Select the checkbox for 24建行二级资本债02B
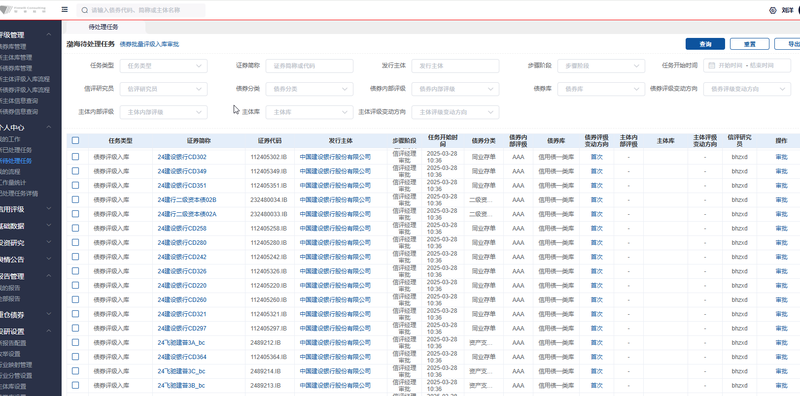The height and width of the screenshot is (396, 800). [x=76, y=200]
